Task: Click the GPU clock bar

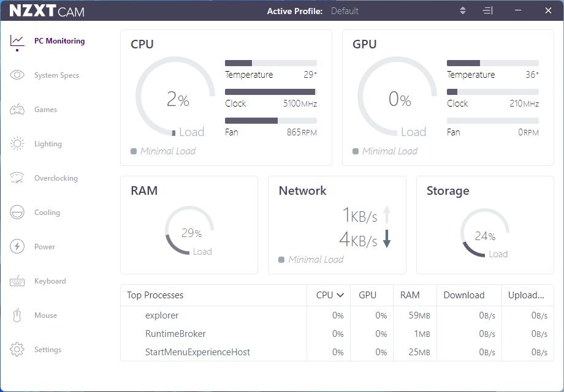Action: pos(493,92)
